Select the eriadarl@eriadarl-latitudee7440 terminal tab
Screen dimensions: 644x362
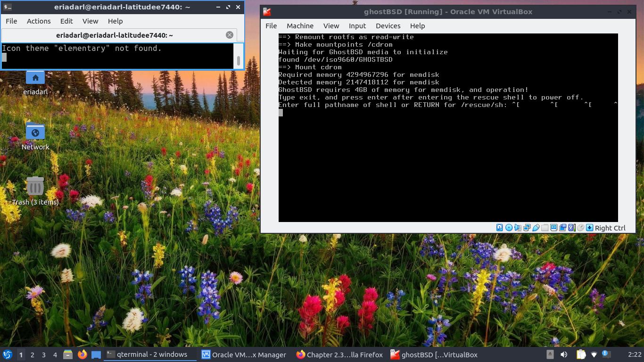(x=119, y=35)
